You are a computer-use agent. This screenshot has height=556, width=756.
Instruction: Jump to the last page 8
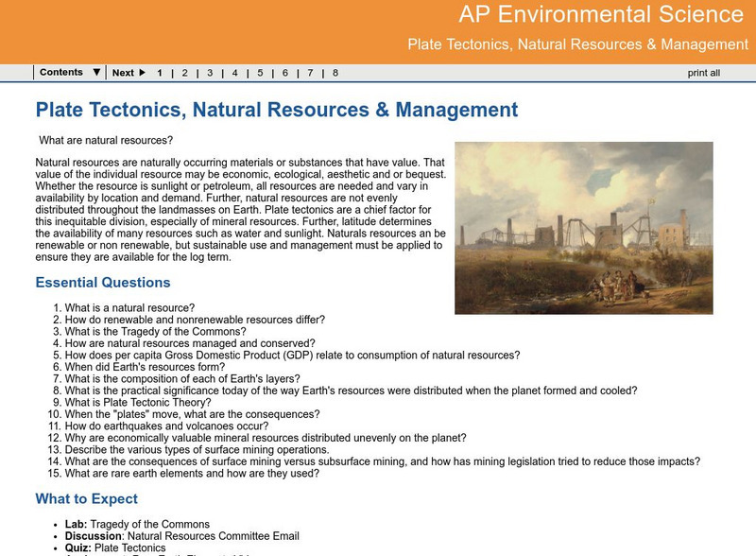335,73
